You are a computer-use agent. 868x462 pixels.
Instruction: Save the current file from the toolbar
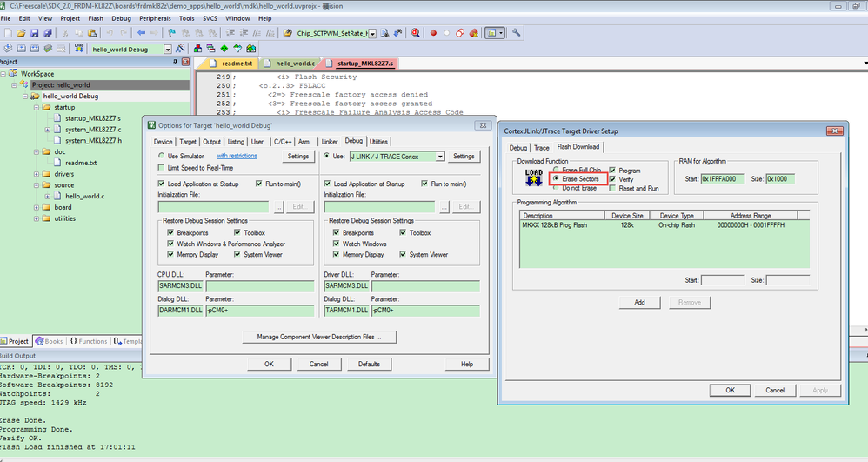[x=34, y=33]
